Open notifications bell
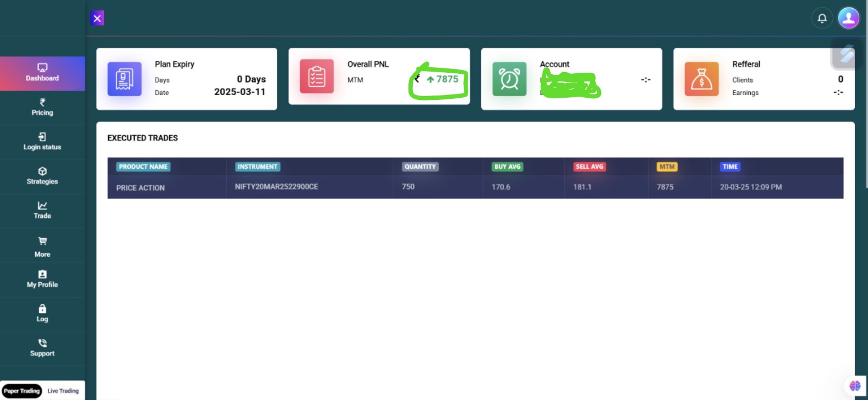The height and width of the screenshot is (400, 868). (822, 18)
